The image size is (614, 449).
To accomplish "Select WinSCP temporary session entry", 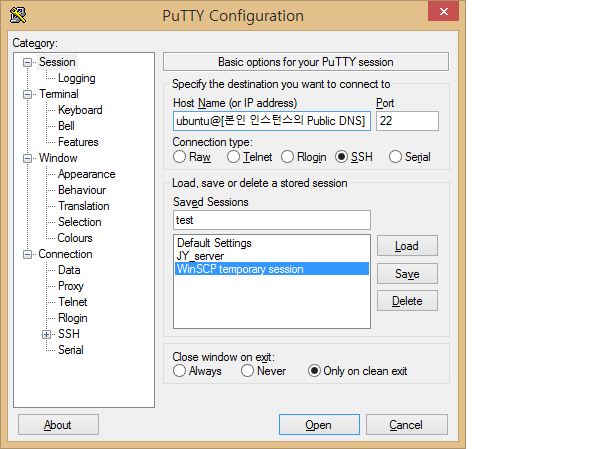I will [x=272, y=269].
